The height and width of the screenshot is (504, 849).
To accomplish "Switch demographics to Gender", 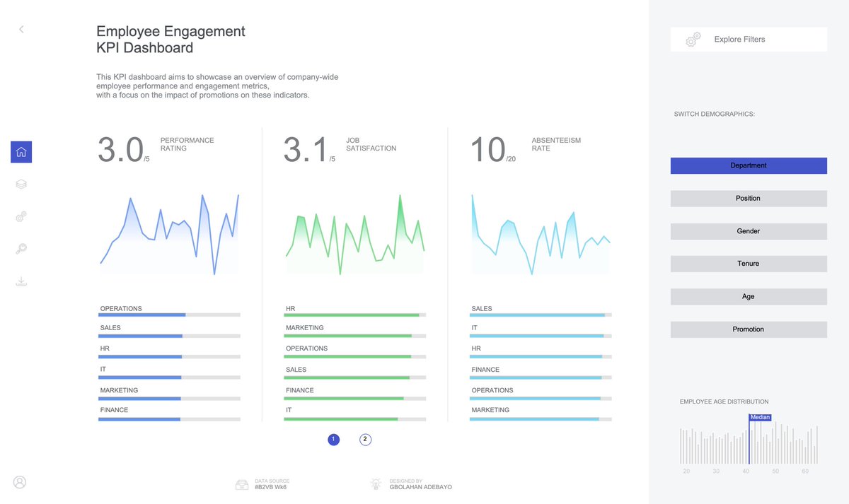I will [749, 231].
